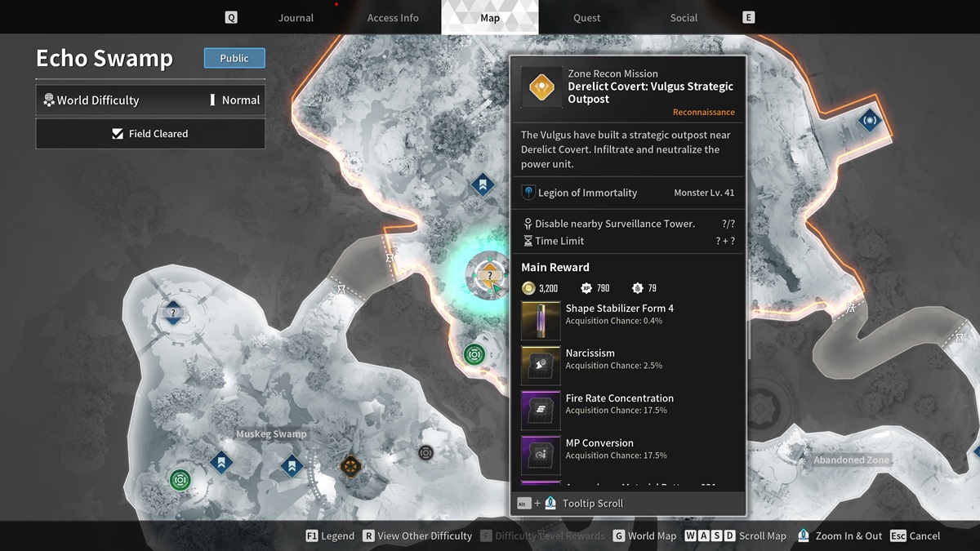This screenshot has width=980, height=551.
Task: Click the highlighted Derelict Covert mission marker
Action: (488, 275)
